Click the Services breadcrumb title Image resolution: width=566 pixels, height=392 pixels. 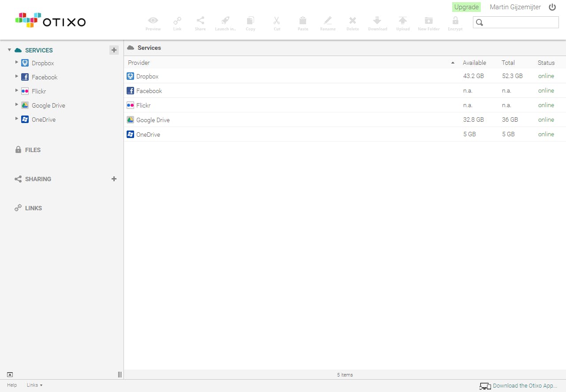click(149, 48)
